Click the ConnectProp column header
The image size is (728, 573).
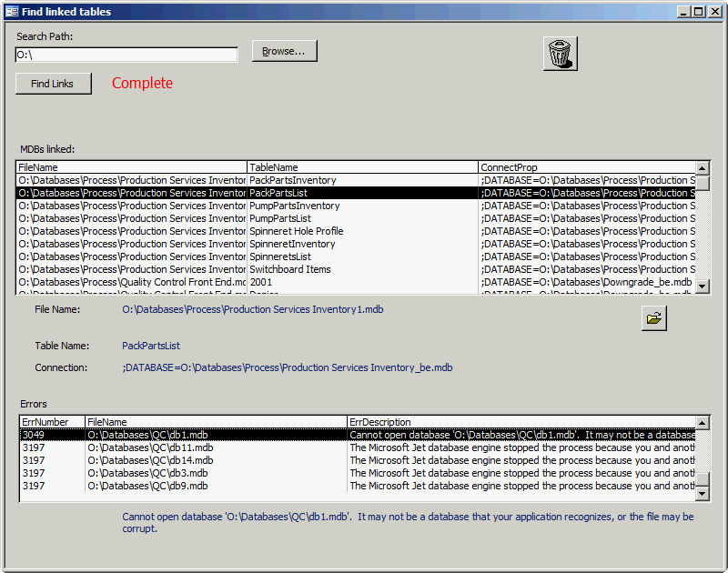(586, 167)
